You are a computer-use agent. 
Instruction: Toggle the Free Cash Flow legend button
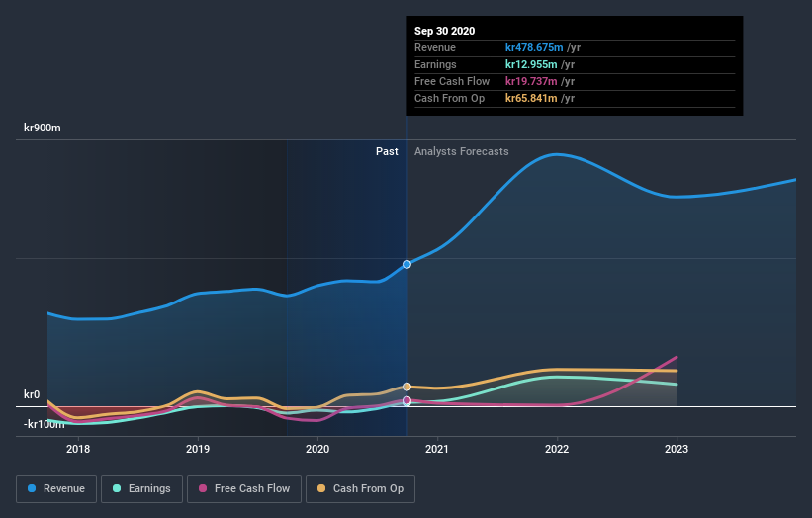[244, 489]
